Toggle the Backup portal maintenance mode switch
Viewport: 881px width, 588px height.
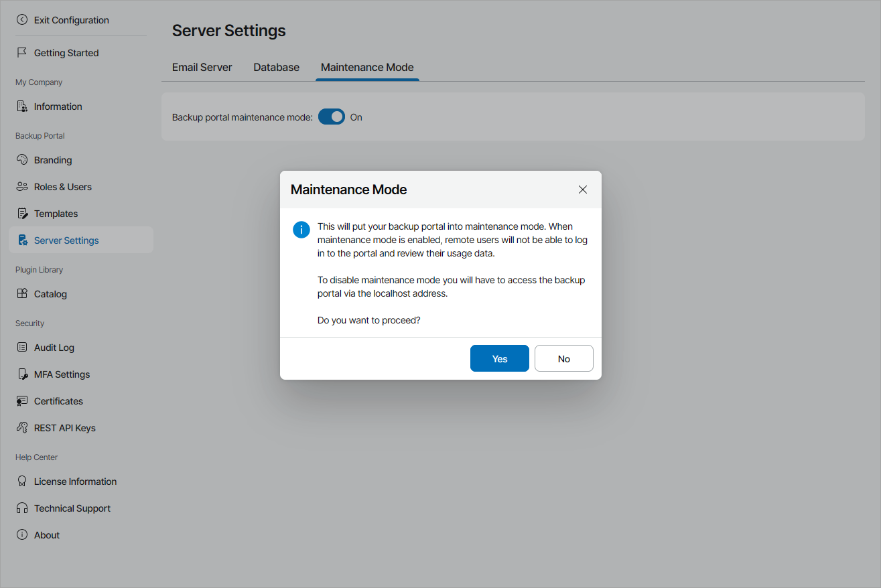click(332, 117)
